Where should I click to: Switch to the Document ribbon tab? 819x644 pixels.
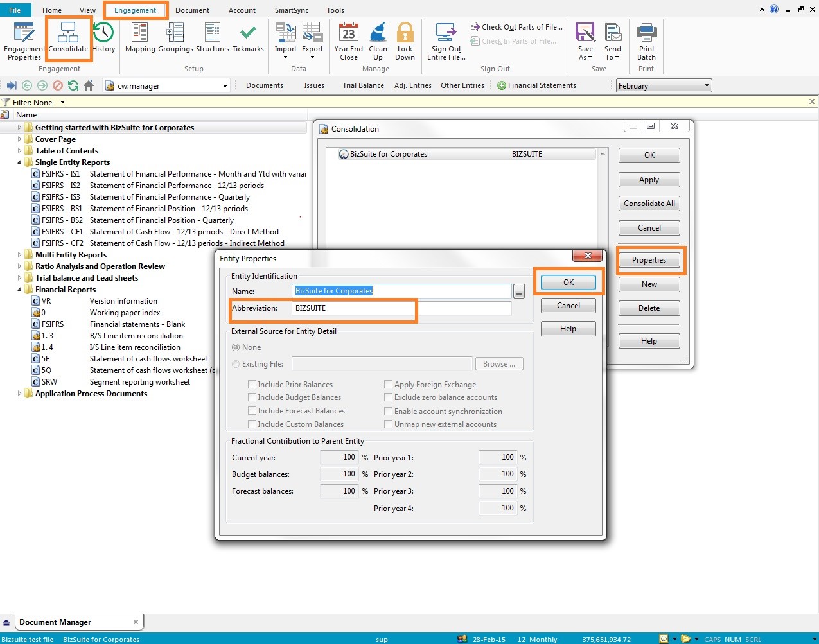[x=192, y=10]
